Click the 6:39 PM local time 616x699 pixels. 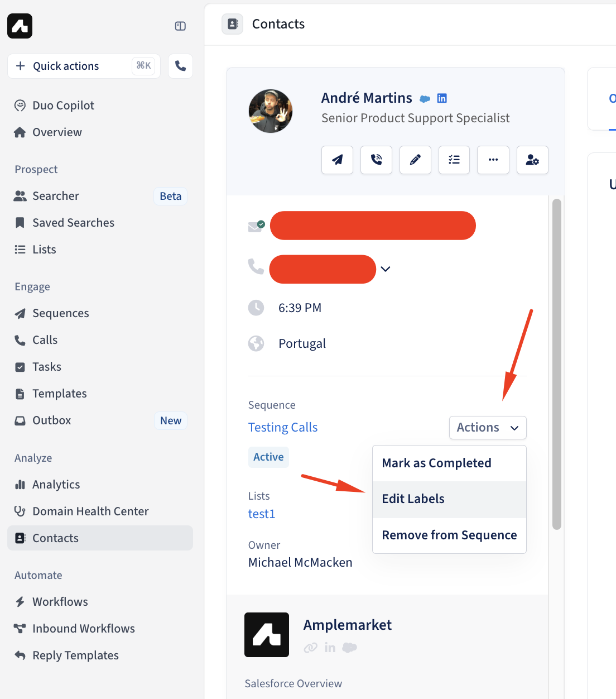pyautogui.click(x=300, y=308)
